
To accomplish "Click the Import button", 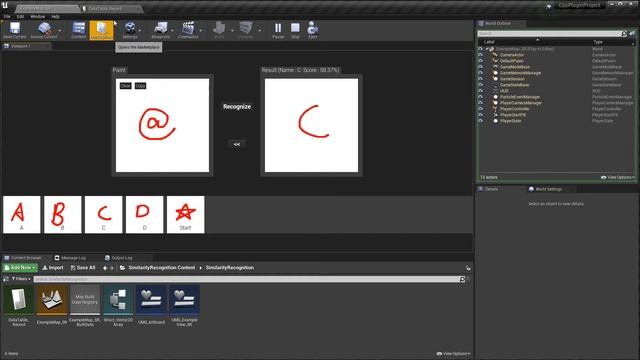I will (53, 268).
